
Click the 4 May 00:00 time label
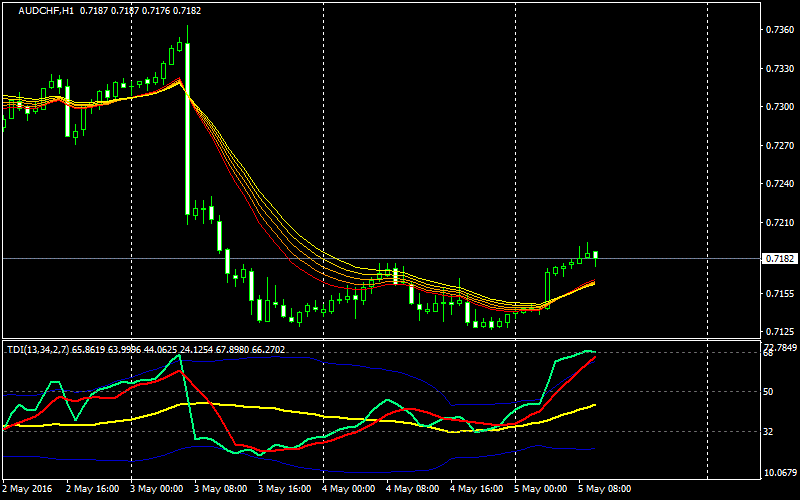pos(349,489)
